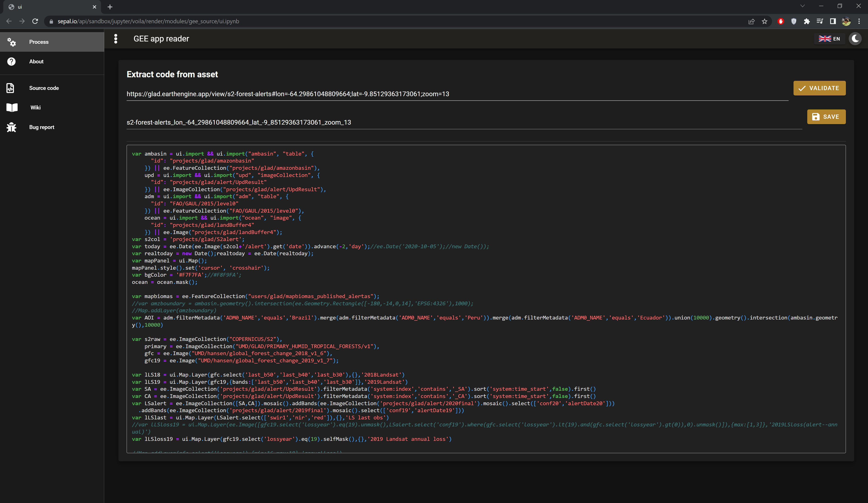Screen dimensions: 868x503
Task: Open the three-dot app menu icon
Action: [116, 39]
